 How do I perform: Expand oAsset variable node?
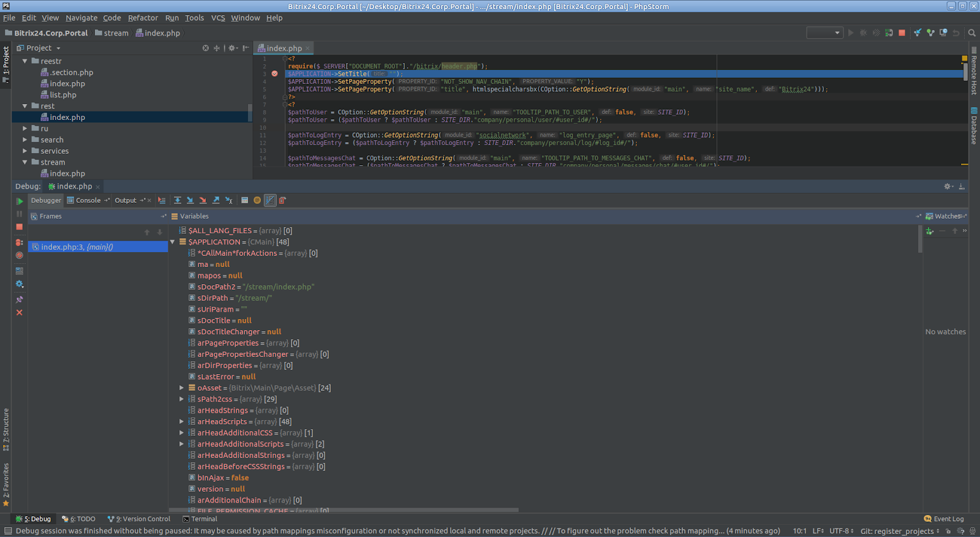(181, 388)
